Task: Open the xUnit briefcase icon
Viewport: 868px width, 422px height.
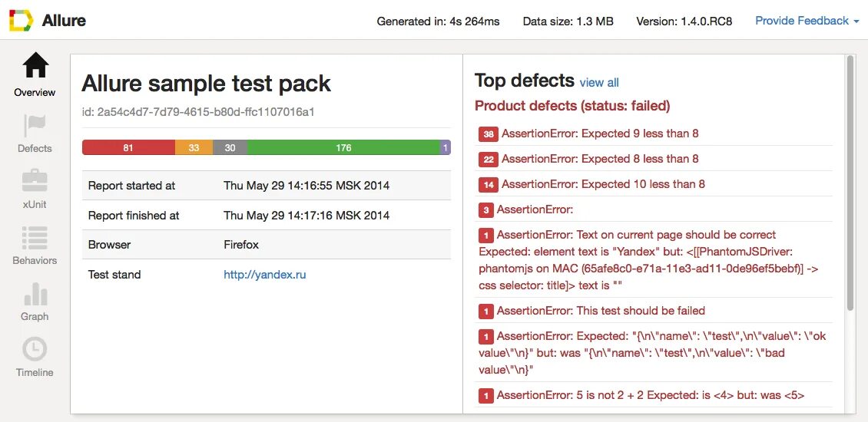Action: click(35, 180)
